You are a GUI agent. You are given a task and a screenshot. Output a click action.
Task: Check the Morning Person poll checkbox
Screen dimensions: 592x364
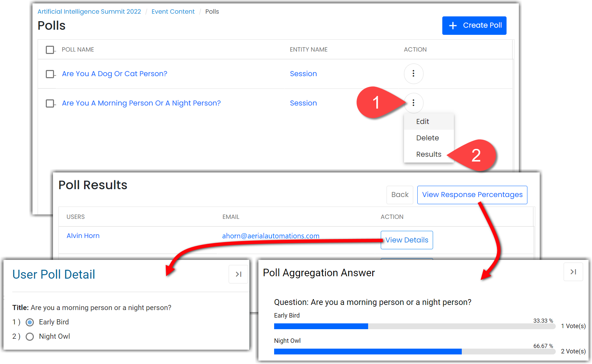point(50,103)
